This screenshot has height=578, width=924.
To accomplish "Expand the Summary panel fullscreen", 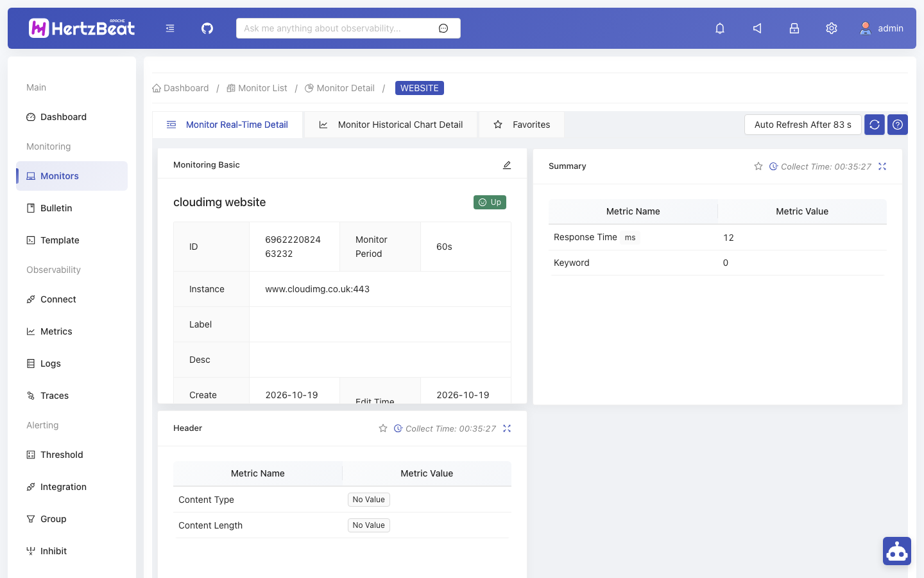I will pos(882,166).
